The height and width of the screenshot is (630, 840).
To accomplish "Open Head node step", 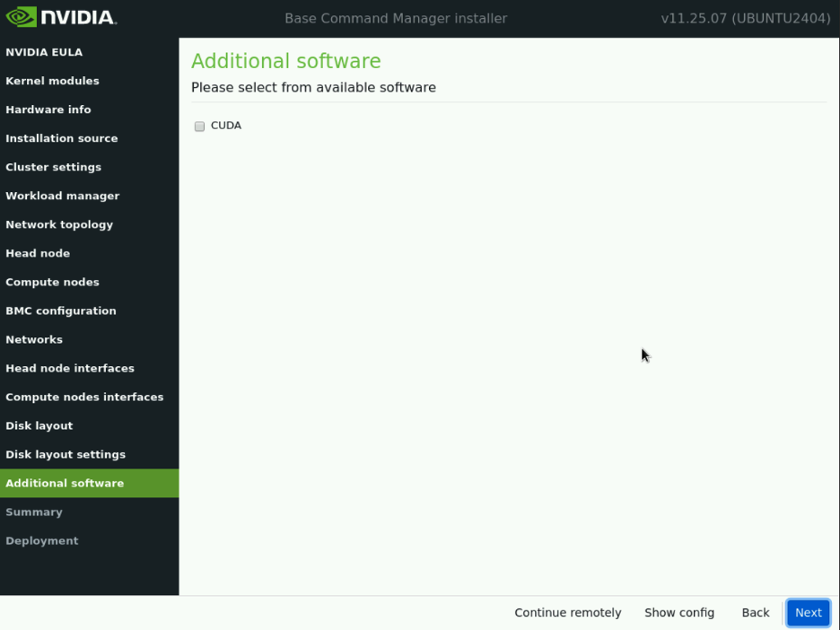I will [38, 253].
